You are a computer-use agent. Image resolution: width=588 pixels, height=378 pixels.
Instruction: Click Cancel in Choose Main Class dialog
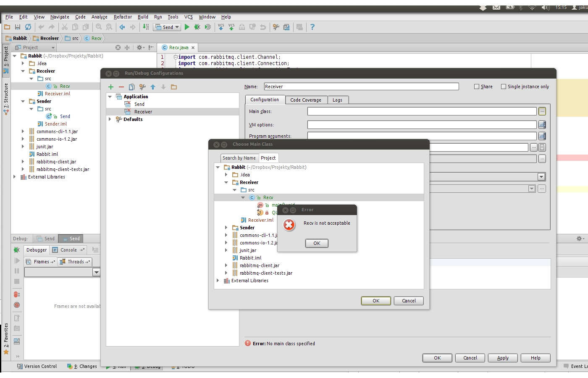coord(409,301)
